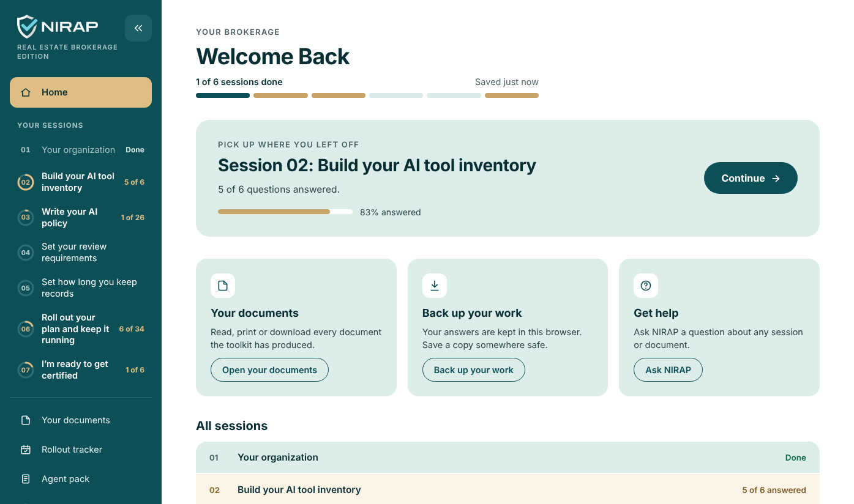Screen dimensions: 854x504
Task: Click the 02 progress ring in sidebar
Action: (x=26, y=182)
